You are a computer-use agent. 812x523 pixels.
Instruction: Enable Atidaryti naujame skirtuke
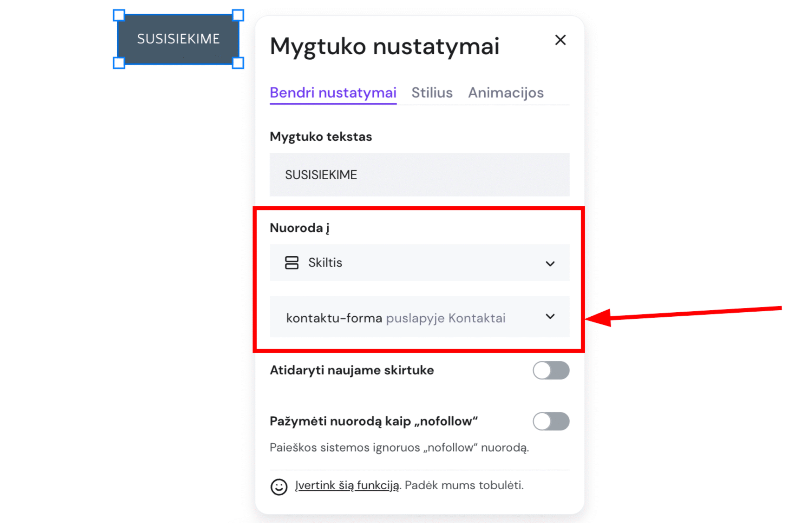point(551,371)
